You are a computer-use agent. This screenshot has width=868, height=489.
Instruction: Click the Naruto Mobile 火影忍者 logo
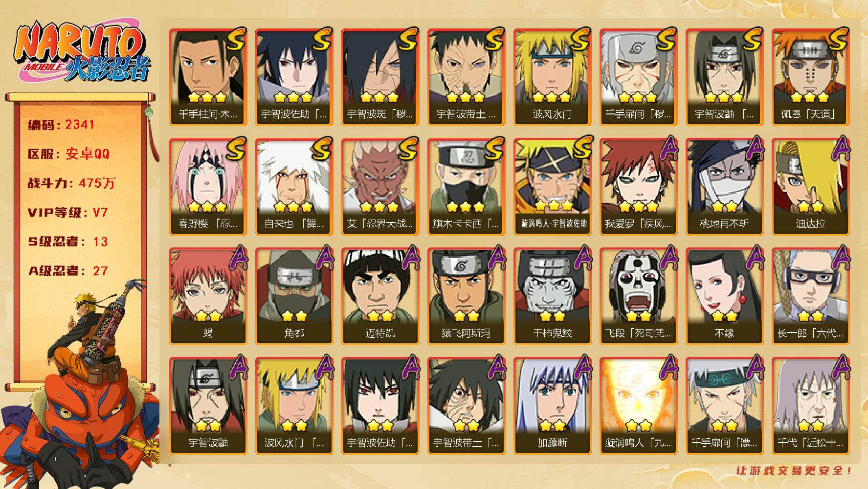tap(81, 52)
